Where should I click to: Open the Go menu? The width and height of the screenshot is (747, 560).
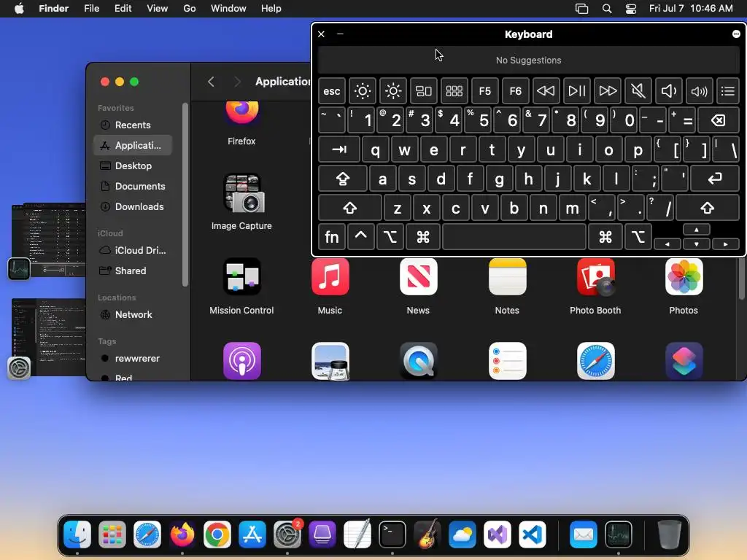190,9
